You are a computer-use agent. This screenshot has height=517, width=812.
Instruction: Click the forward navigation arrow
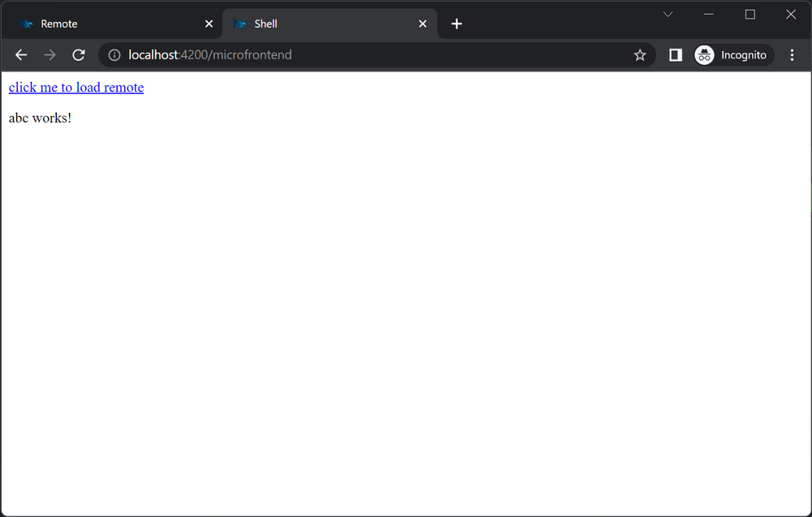pos(50,54)
